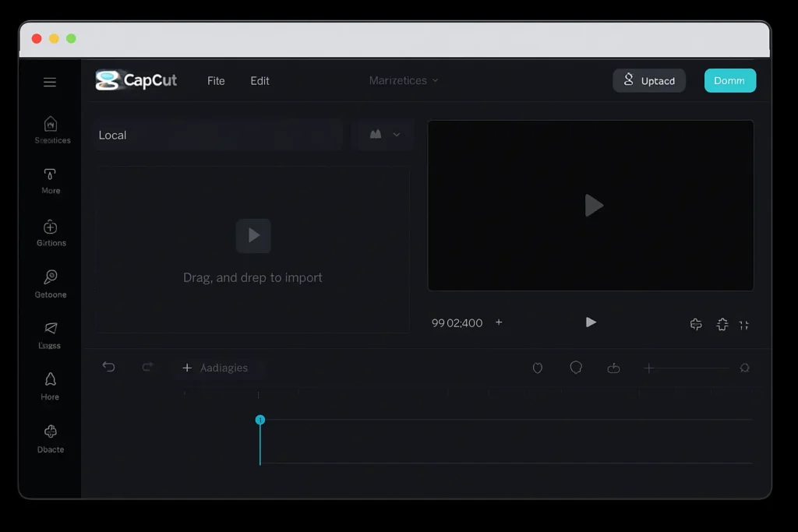Image resolution: width=798 pixels, height=532 pixels.
Task: Click the teal playhead marker on timeline
Action: tap(260, 420)
